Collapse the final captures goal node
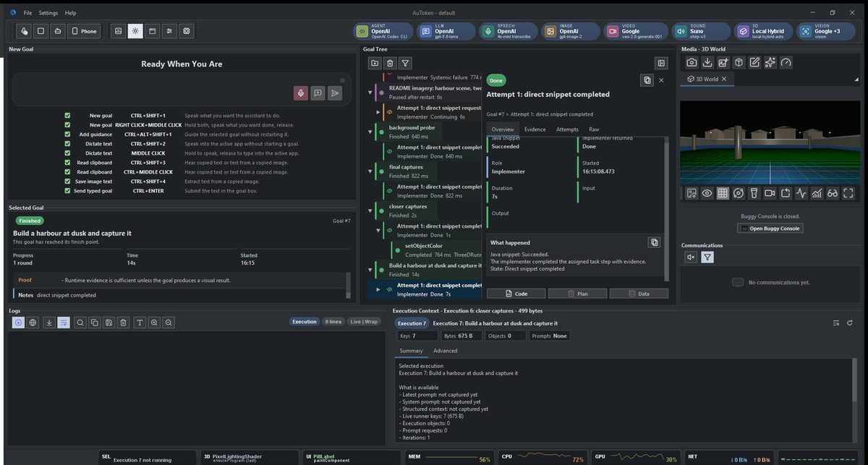This screenshot has width=868, height=465. pos(370,171)
